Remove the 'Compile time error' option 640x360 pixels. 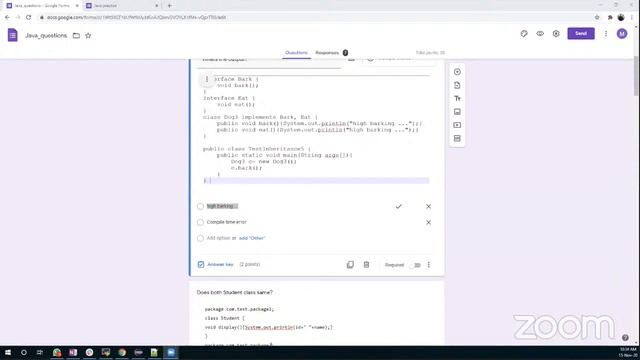click(x=429, y=222)
